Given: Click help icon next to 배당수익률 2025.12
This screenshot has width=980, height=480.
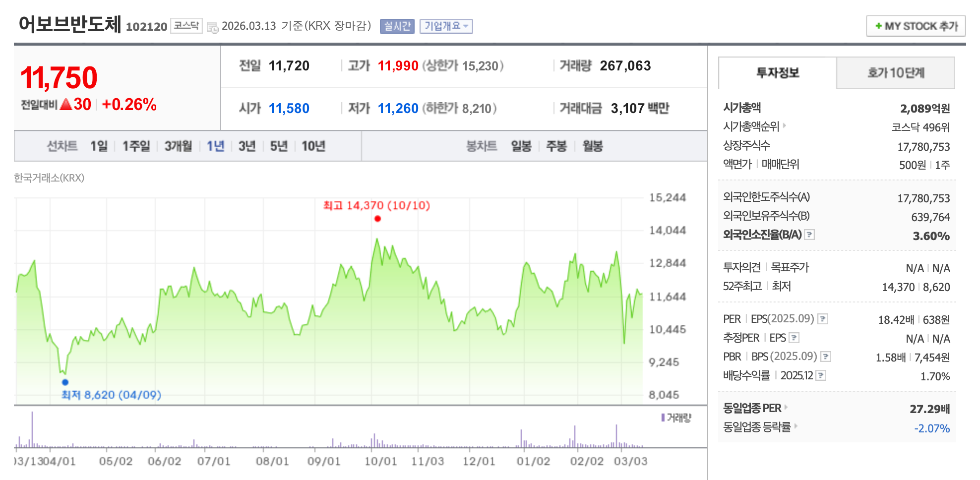Looking at the screenshot, I should 821,375.
